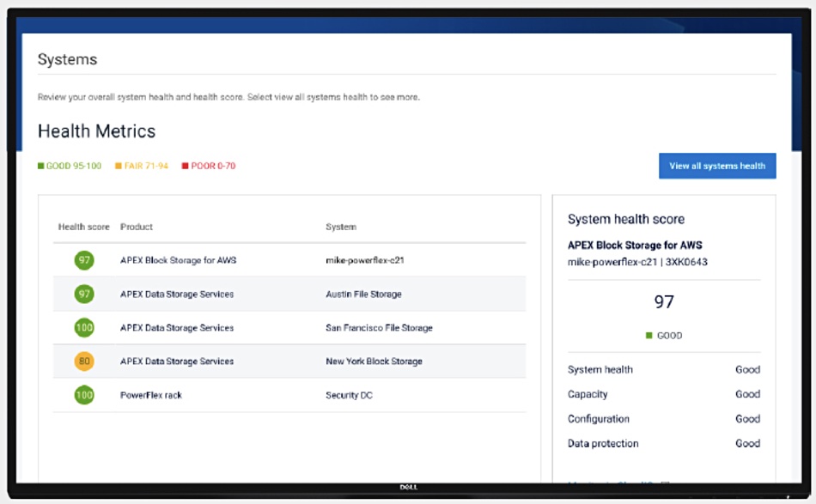Click the Data protection row label
Screen dimensions: 816x504
pyautogui.click(x=603, y=443)
